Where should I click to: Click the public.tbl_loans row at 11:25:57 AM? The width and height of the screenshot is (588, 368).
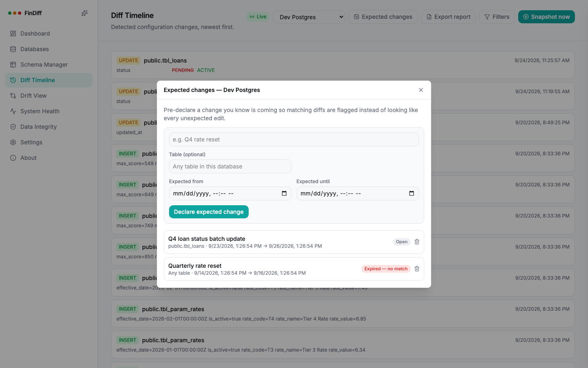click(343, 65)
